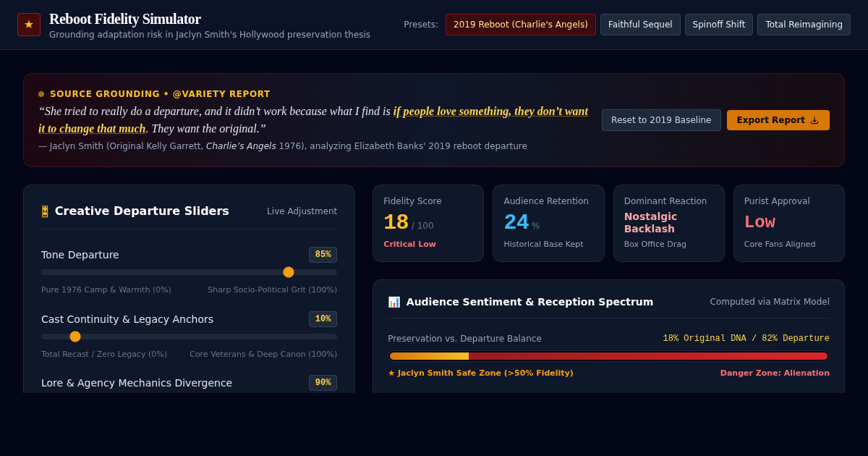Click the Danger Zone: Alienation label
Screen dimensions: 868x456
coord(775,373)
